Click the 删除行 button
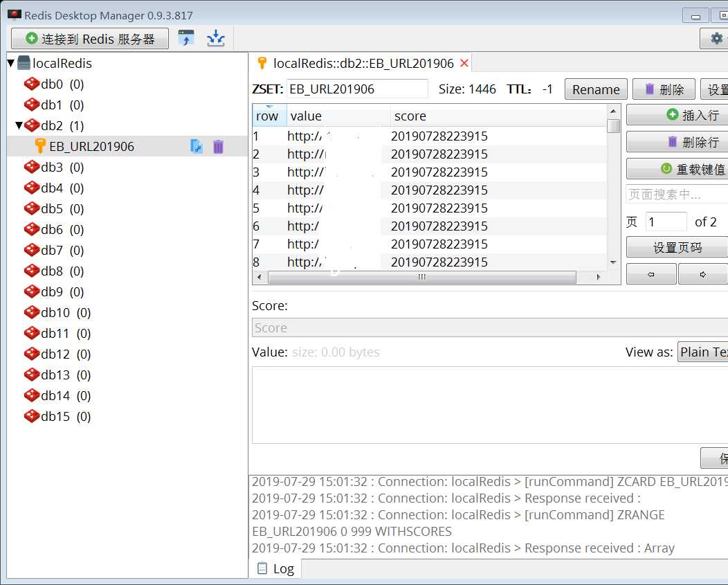Viewport: 728px width, 585px height. coord(677,142)
